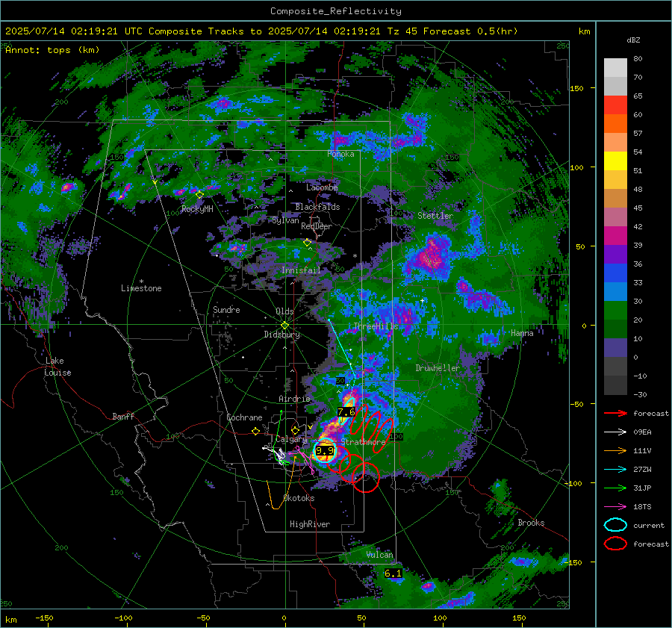
Task: Click the Didsbury label
Action: point(281,335)
